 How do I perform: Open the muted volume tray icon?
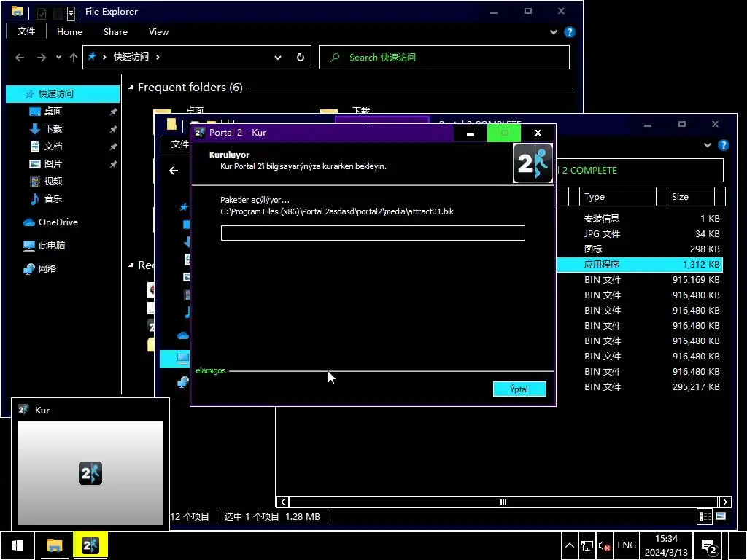tap(605, 545)
